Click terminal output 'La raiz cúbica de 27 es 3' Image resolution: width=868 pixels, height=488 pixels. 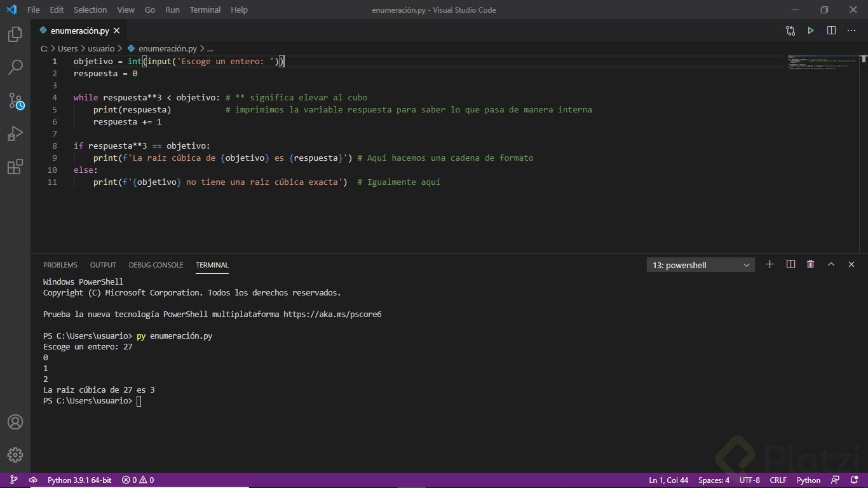coord(99,390)
